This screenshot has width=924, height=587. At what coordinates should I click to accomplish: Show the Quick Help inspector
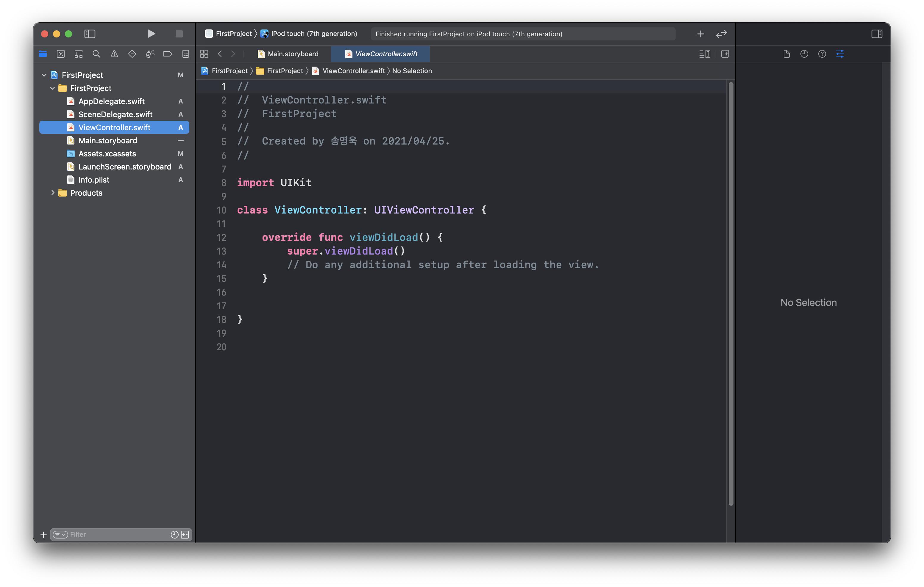coord(822,54)
